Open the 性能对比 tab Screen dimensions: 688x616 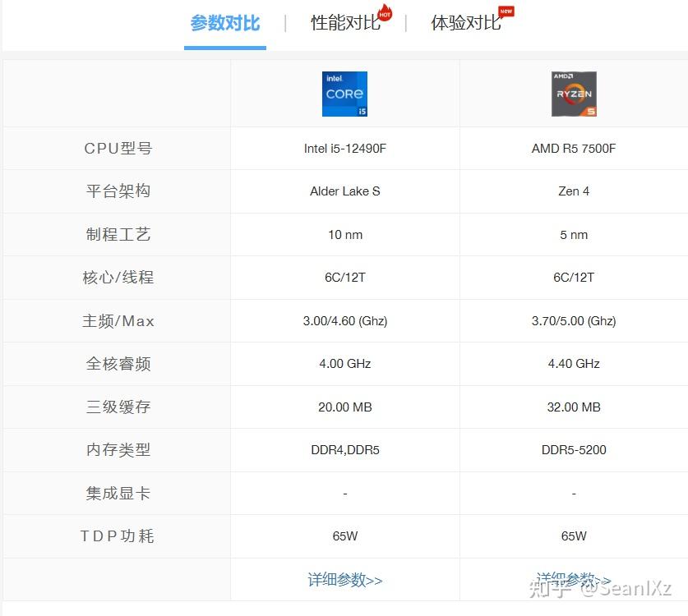click(x=345, y=23)
